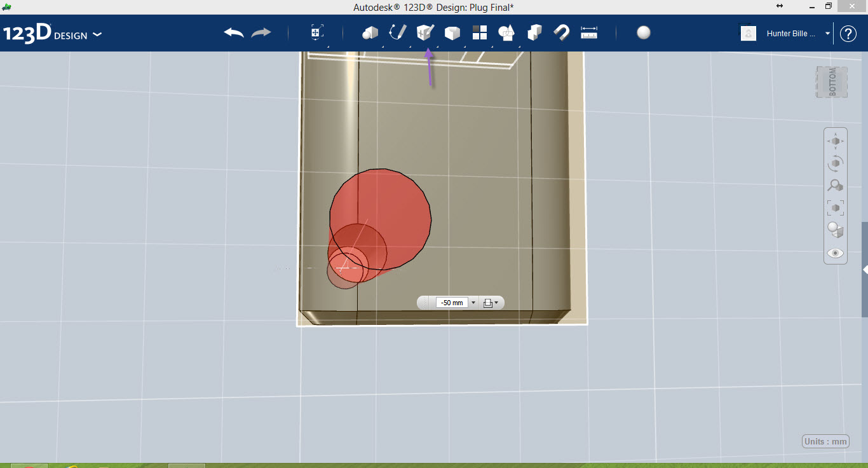Screen dimensions: 868x468
Task: Toggle the show/hide eye icon
Action: [836, 253]
